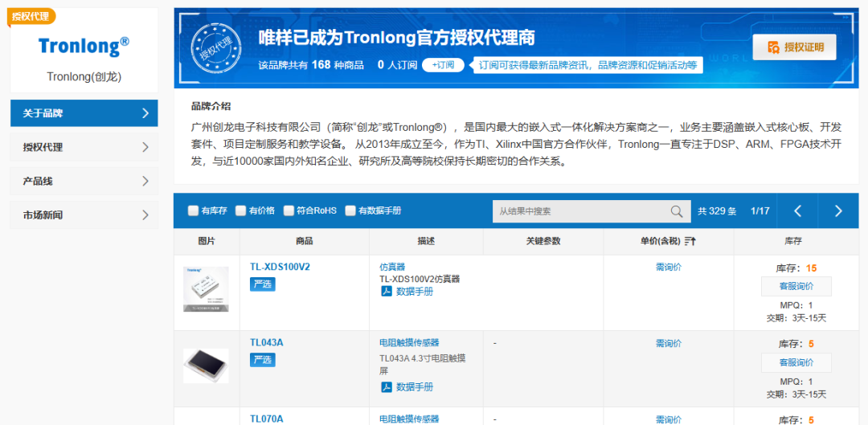Click the 商品 column header
Image resolution: width=868 pixels, height=425 pixels.
(305, 241)
